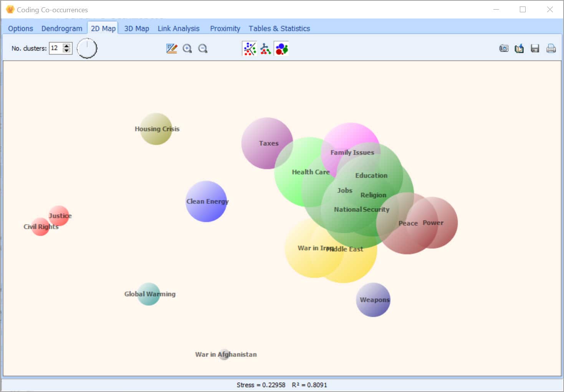The width and height of the screenshot is (564, 392).
Task: Click the National Security label
Action: pyautogui.click(x=362, y=209)
